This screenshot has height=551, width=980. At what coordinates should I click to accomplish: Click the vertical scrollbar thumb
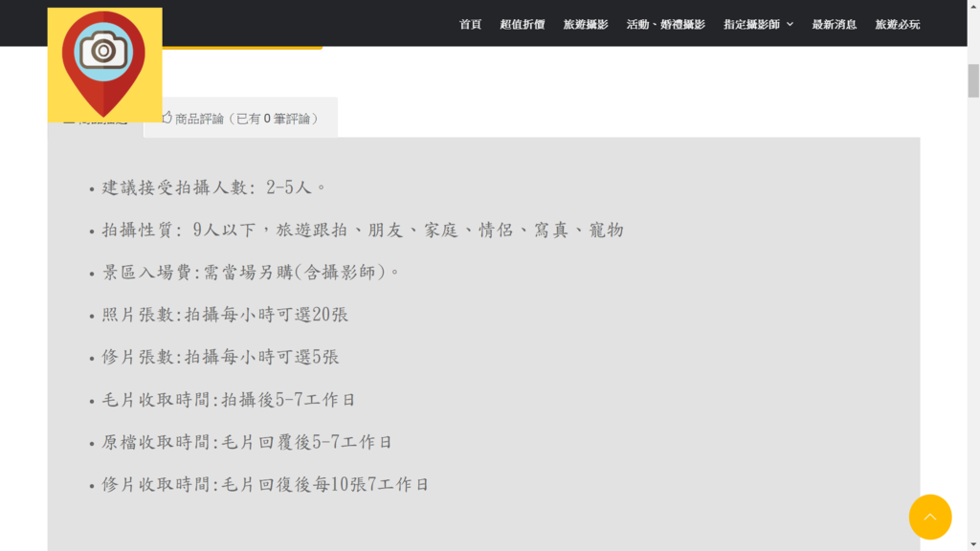[973, 81]
